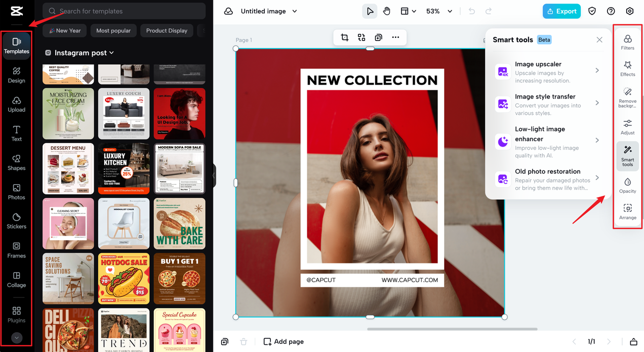The image size is (644, 352).
Task: Choose the Buy 1 Get 1 pizza template
Action: (180, 279)
